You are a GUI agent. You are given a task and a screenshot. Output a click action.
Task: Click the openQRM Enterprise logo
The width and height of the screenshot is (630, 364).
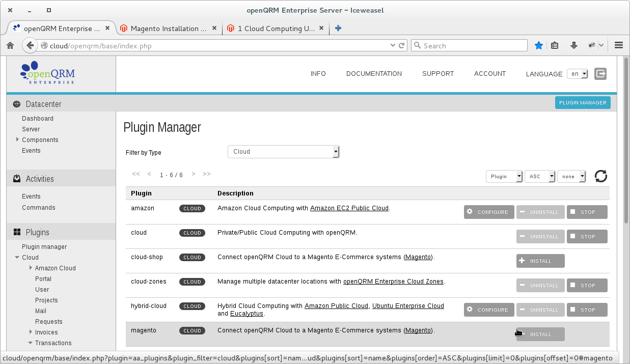pyautogui.click(x=47, y=73)
